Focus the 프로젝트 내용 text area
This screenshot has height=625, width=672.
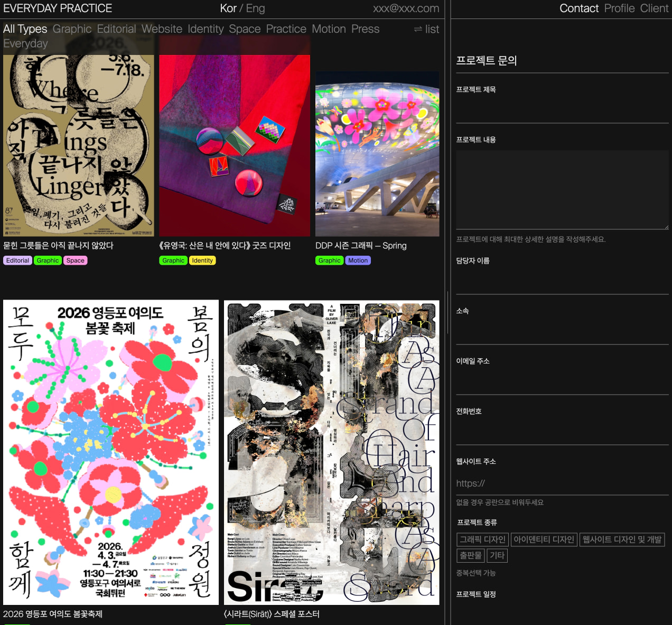click(563, 190)
